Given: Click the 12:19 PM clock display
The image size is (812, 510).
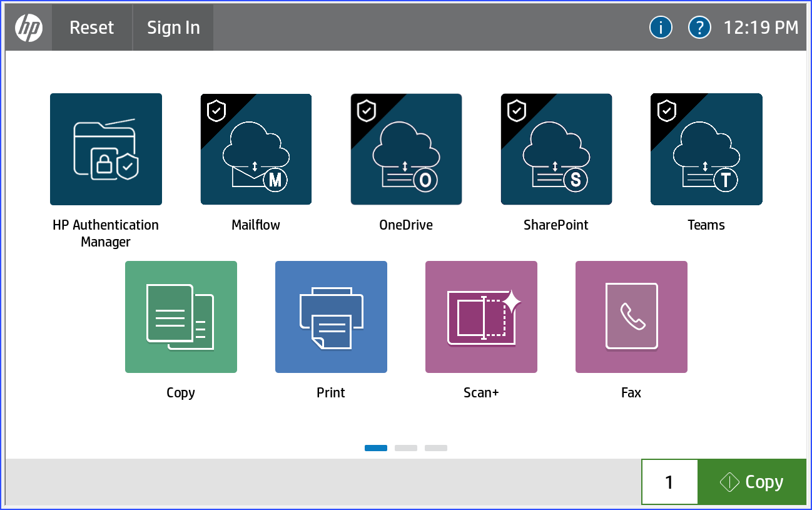Looking at the screenshot, I should [x=761, y=28].
